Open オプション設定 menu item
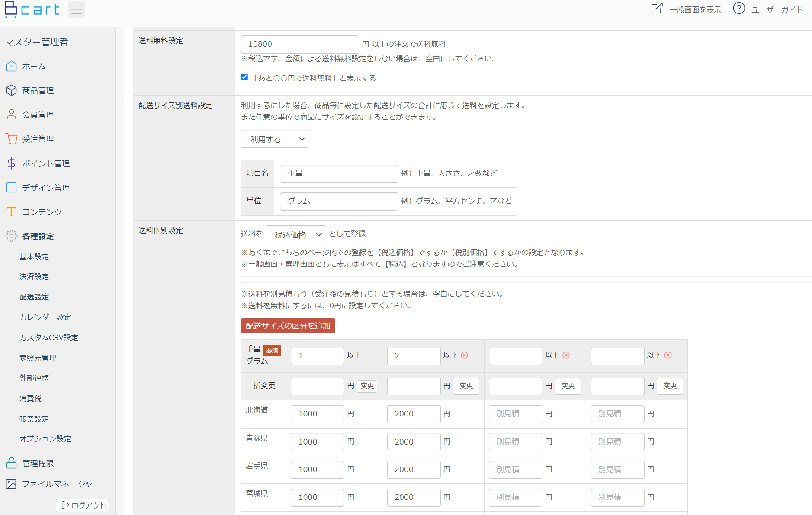Image resolution: width=812 pixels, height=515 pixels. (45, 439)
